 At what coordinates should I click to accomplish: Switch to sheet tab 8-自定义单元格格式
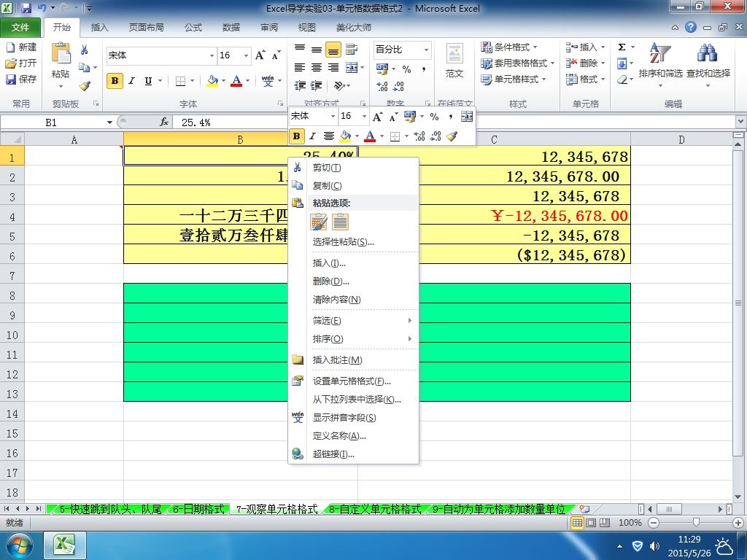click(x=374, y=509)
